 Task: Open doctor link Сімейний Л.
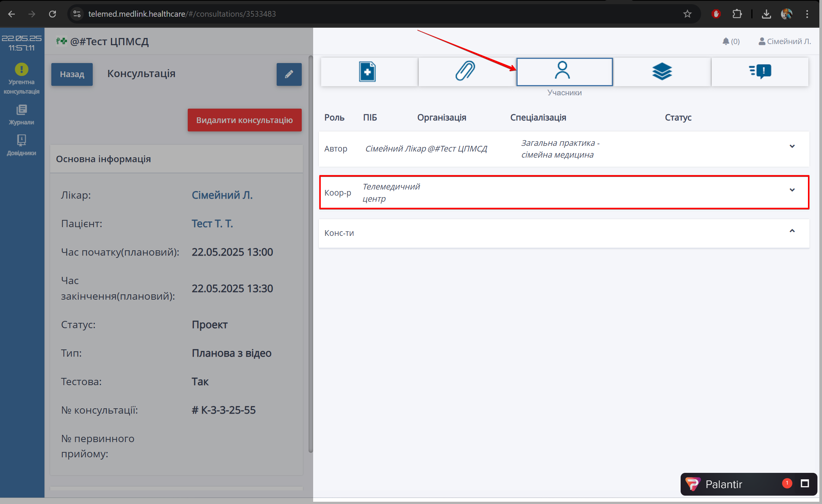tap(222, 195)
